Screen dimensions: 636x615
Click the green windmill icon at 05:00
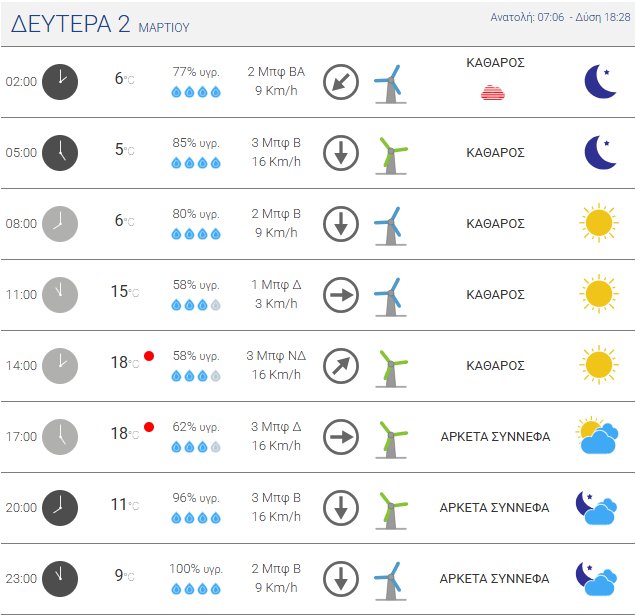[x=390, y=153]
